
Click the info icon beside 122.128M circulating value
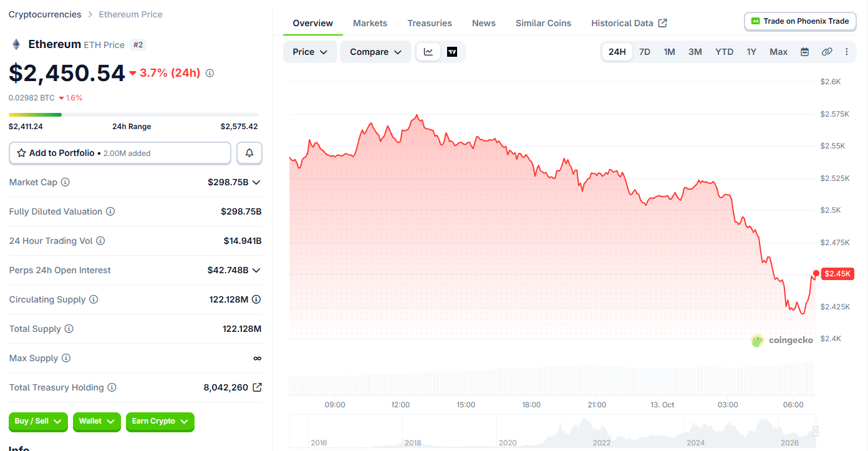coord(256,299)
